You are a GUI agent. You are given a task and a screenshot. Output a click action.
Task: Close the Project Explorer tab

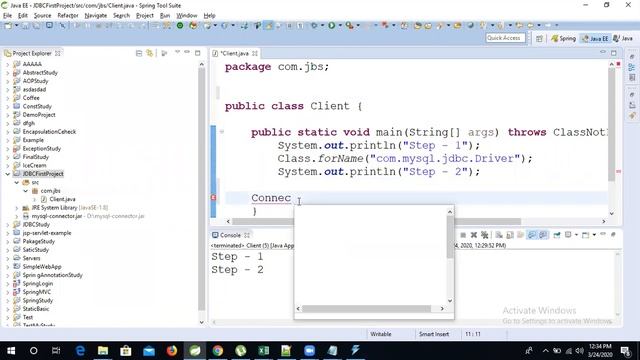(x=58, y=53)
